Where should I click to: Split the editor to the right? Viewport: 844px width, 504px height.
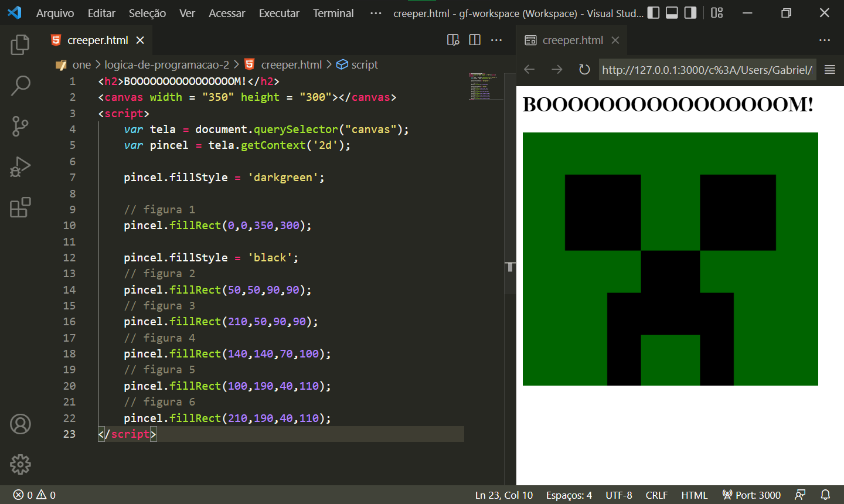475,40
